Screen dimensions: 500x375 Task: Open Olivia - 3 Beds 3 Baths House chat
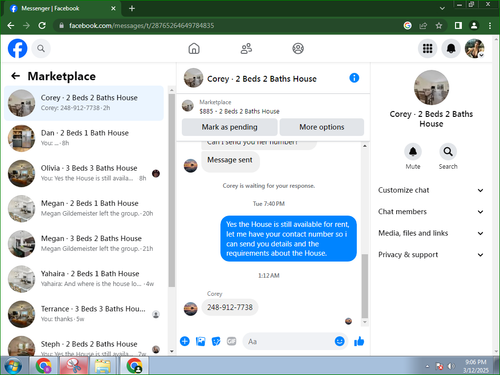click(84, 173)
